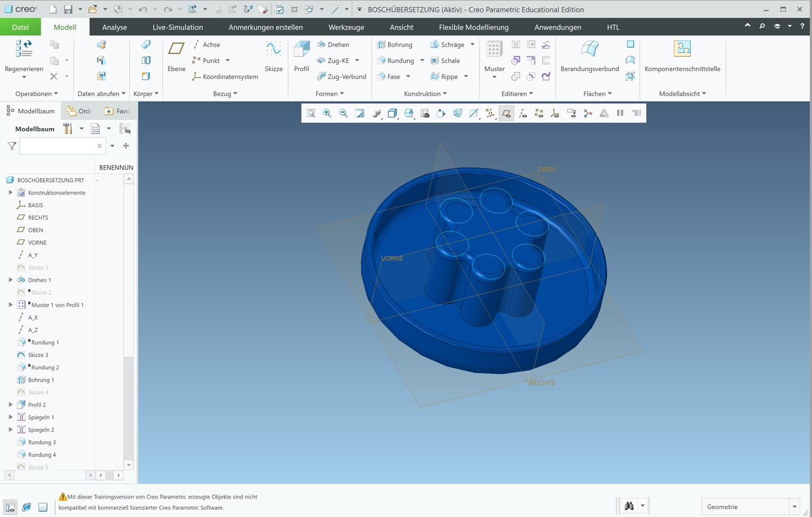Expand the Drehen 1 tree node
This screenshot has width=812, height=517.
click(11, 280)
